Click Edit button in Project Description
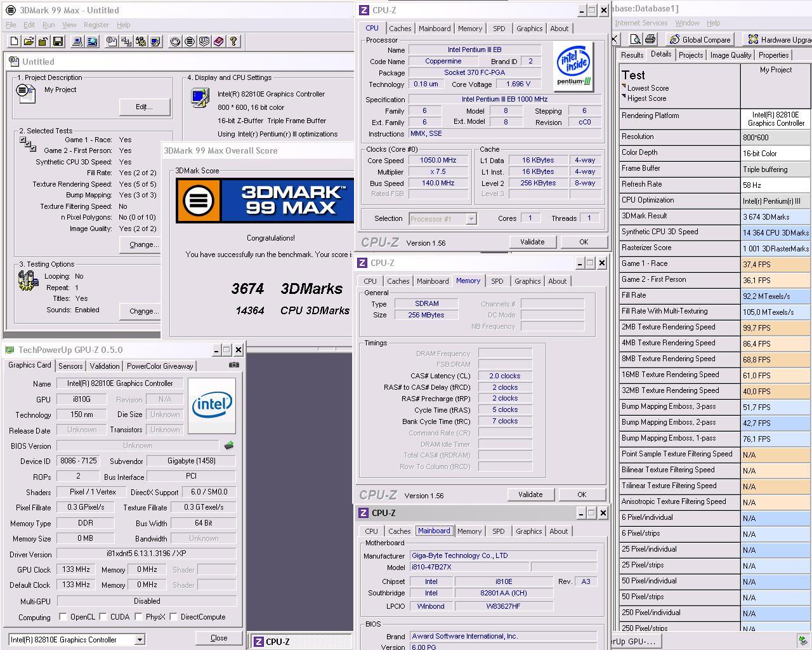 [145, 107]
